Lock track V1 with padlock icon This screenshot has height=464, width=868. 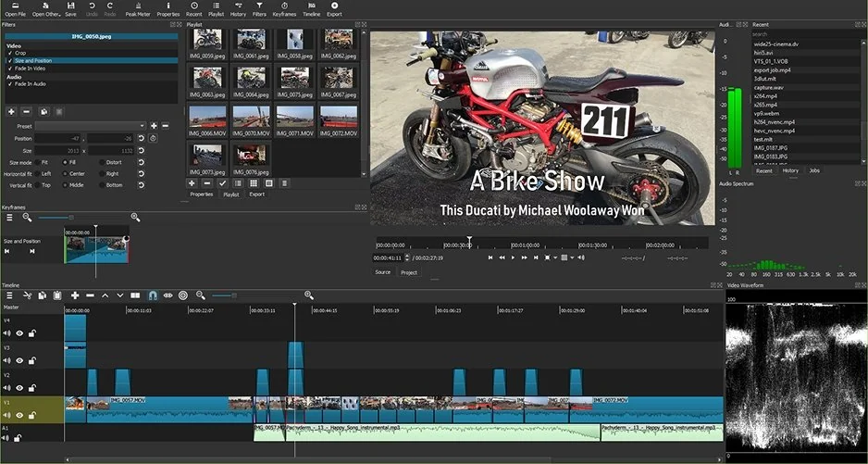[x=32, y=415]
